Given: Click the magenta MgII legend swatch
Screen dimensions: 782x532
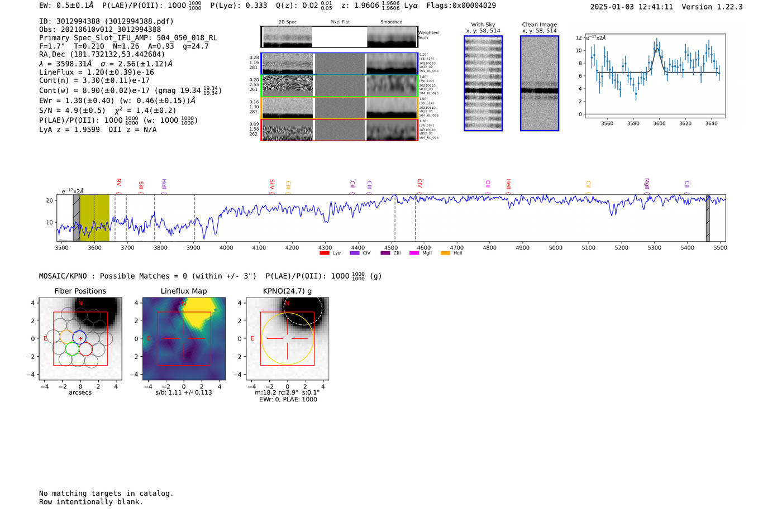Looking at the screenshot, I should 414,253.
